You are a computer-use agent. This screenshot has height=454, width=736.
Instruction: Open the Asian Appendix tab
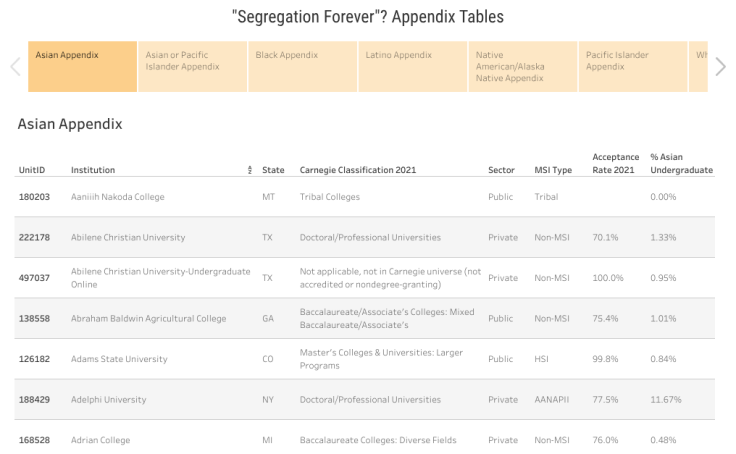pos(82,67)
